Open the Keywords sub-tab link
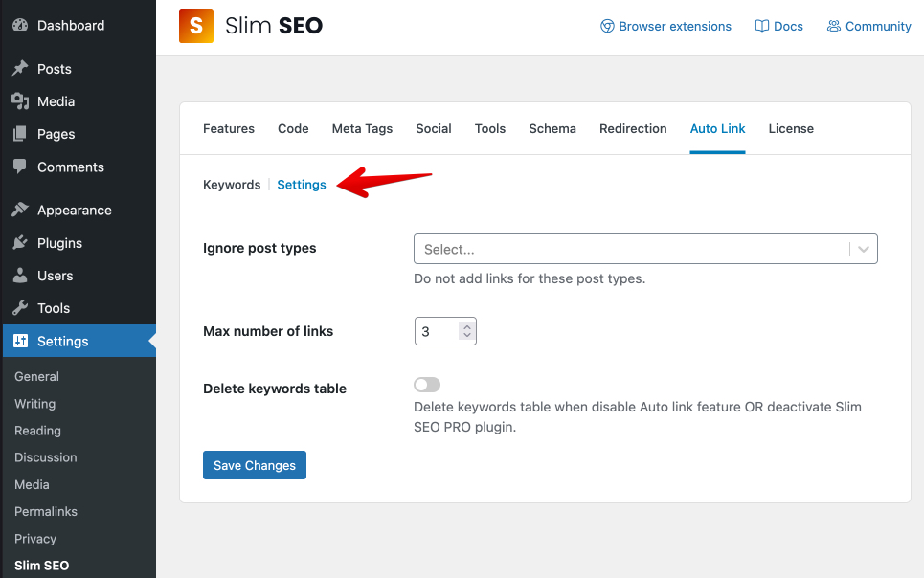The height and width of the screenshot is (578, 924). pyautogui.click(x=232, y=185)
